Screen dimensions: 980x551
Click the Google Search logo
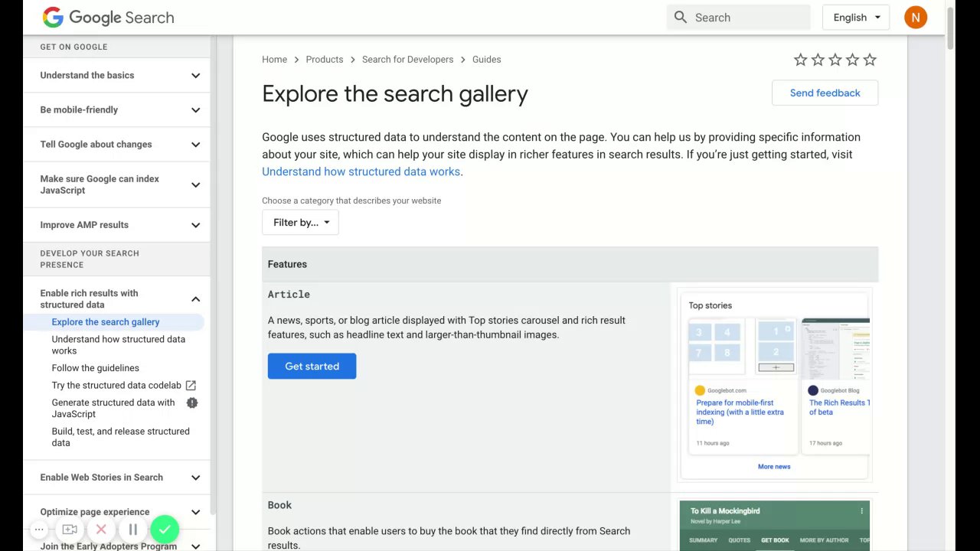(x=108, y=17)
